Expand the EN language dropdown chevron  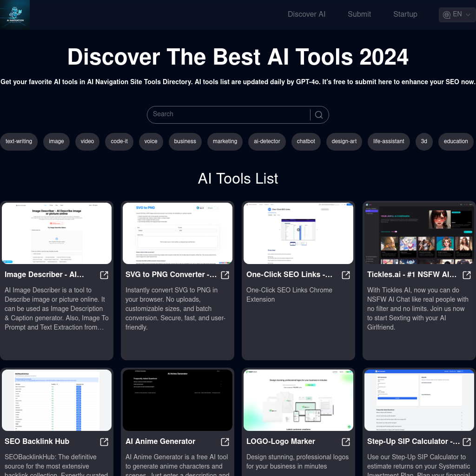(x=469, y=14)
